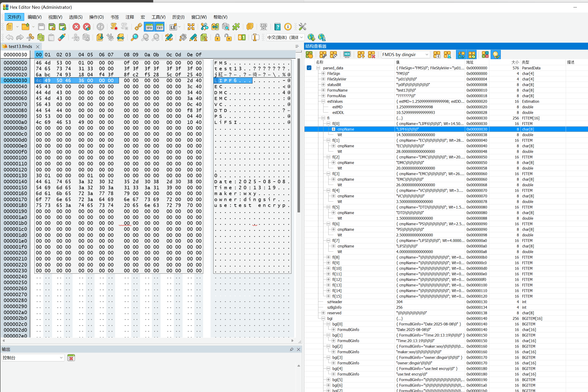Open the 工具(V) menu

[x=158, y=17]
